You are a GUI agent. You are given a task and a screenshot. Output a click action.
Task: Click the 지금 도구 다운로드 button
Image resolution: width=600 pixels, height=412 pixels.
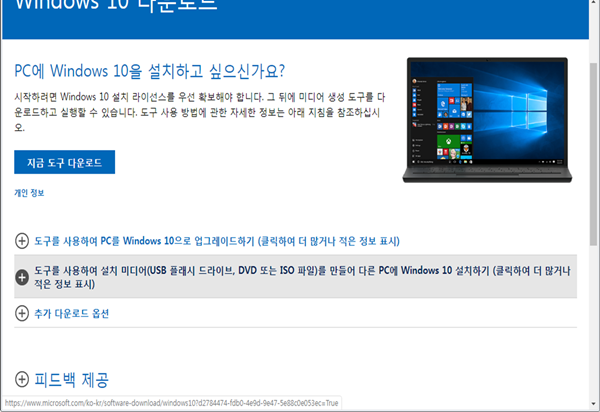(64, 162)
